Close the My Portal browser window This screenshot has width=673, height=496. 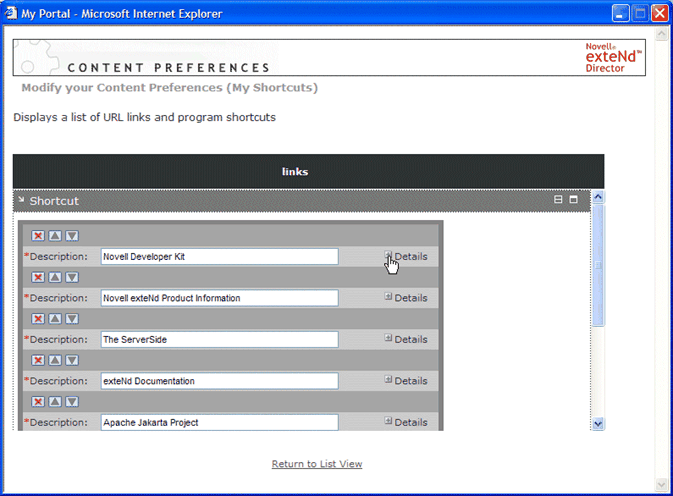[660, 13]
